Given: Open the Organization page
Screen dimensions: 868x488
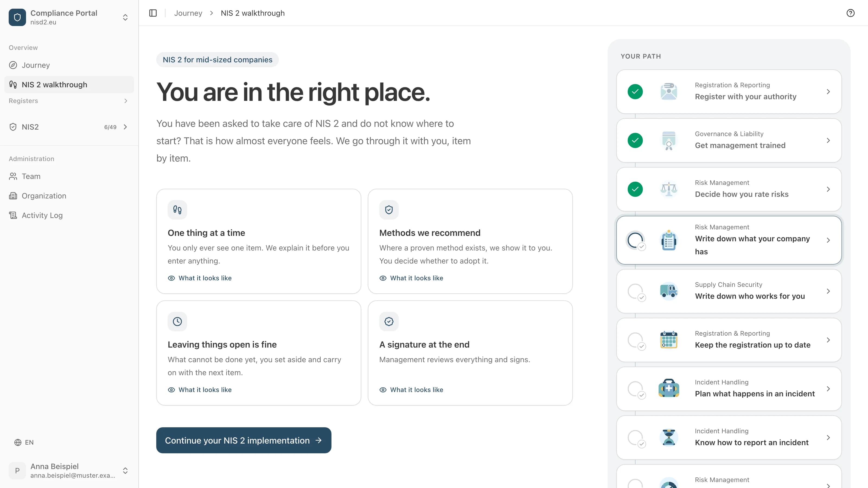Looking at the screenshot, I should (x=69, y=196).
